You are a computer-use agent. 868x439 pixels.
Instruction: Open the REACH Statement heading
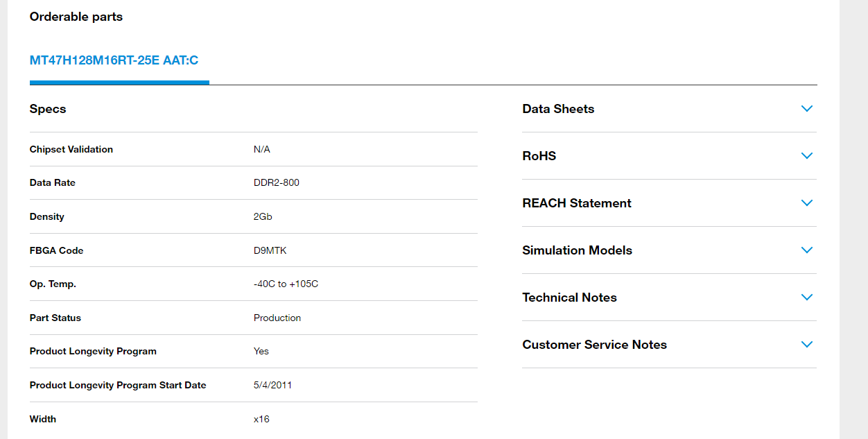coord(577,203)
